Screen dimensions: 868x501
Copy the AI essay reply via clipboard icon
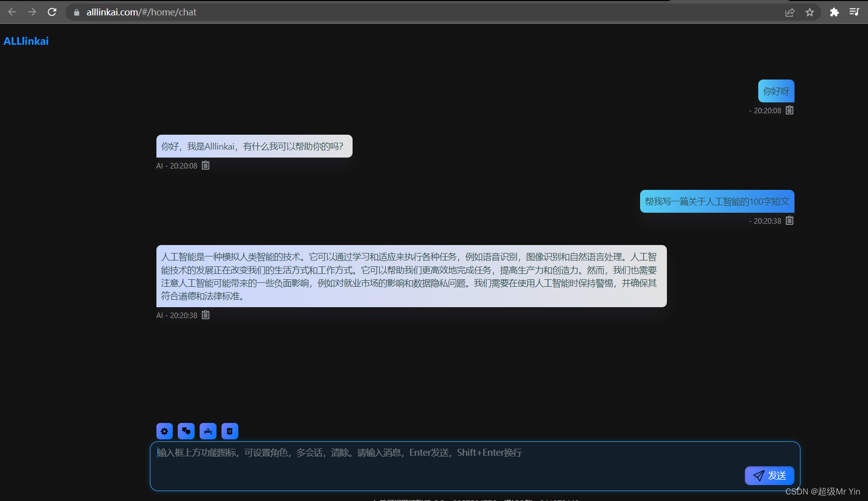[206, 315]
